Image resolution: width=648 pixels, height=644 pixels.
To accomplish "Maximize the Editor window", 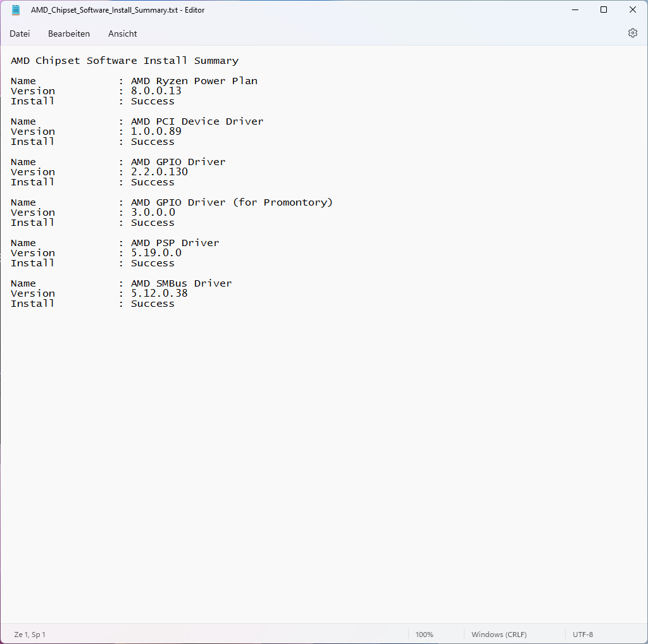I will pos(603,10).
